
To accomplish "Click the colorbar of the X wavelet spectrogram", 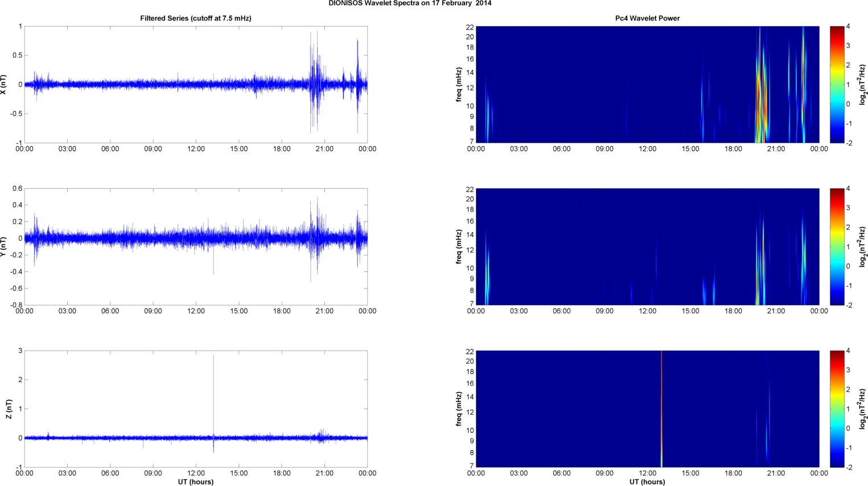I will click(837, 84).
